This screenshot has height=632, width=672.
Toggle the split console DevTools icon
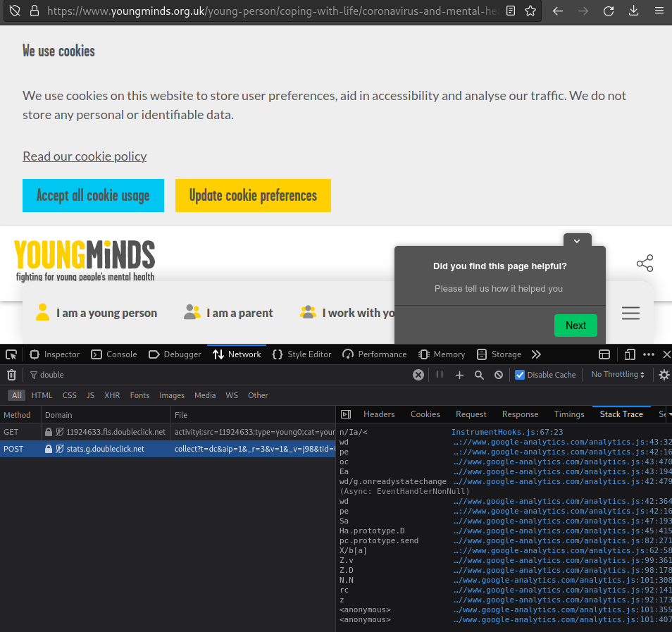coord(604,354)
